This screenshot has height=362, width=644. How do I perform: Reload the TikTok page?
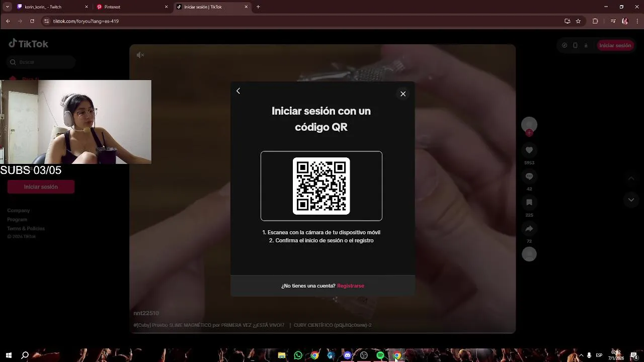(32, 21)
